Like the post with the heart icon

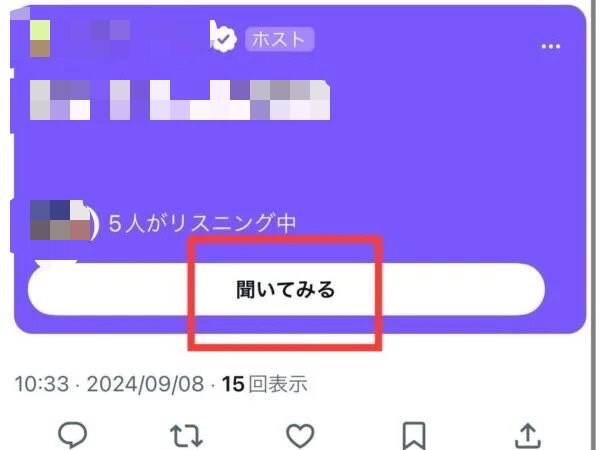tap(300, 436)
